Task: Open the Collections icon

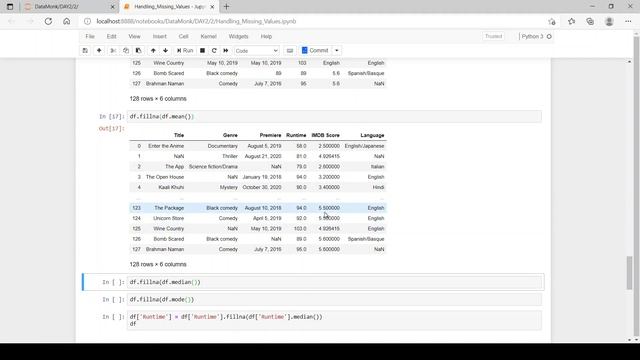Action: (590, 21)
